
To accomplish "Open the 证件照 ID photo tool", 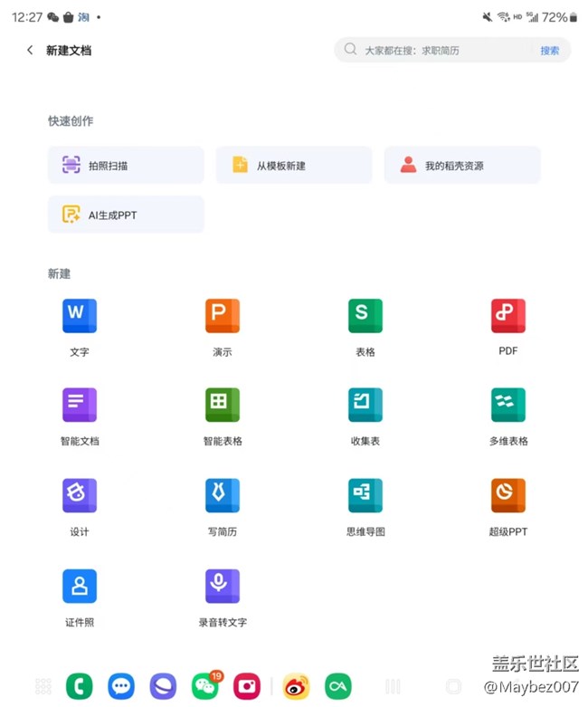I will click(80, 598).
